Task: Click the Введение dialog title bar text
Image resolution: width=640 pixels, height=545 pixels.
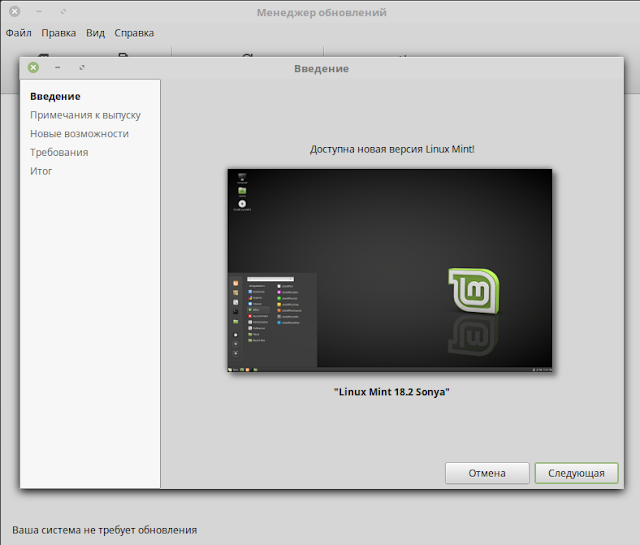Action: [x=321, y=69]
